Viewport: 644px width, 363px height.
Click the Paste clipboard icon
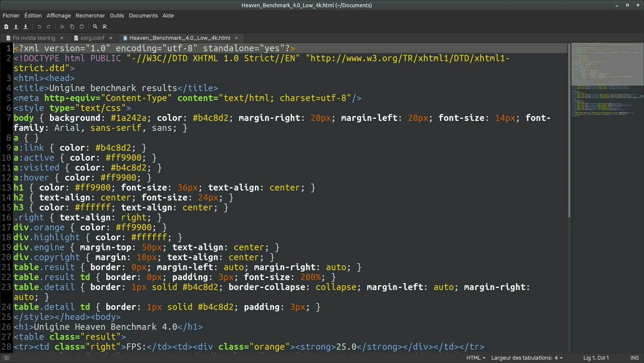point(82,27)
